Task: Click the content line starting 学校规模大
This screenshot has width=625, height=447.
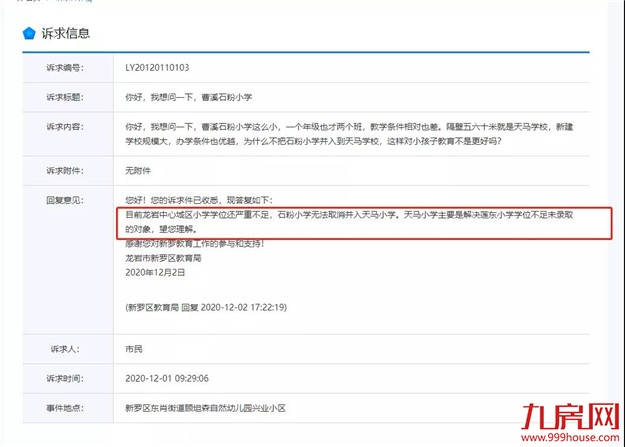Action: [x=313, y=141]
